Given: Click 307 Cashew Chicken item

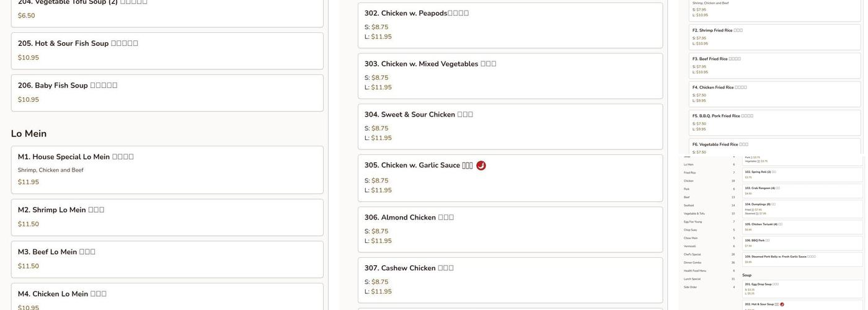Looking at the screenshot, I should pyautogui.click(x=510, y=280).
